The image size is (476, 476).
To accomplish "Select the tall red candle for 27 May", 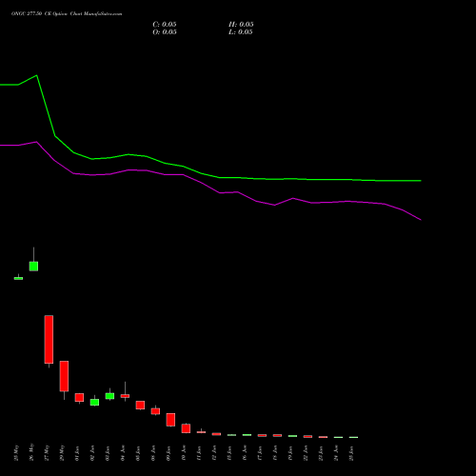I will pyautogui.click(x=49, y=339).
